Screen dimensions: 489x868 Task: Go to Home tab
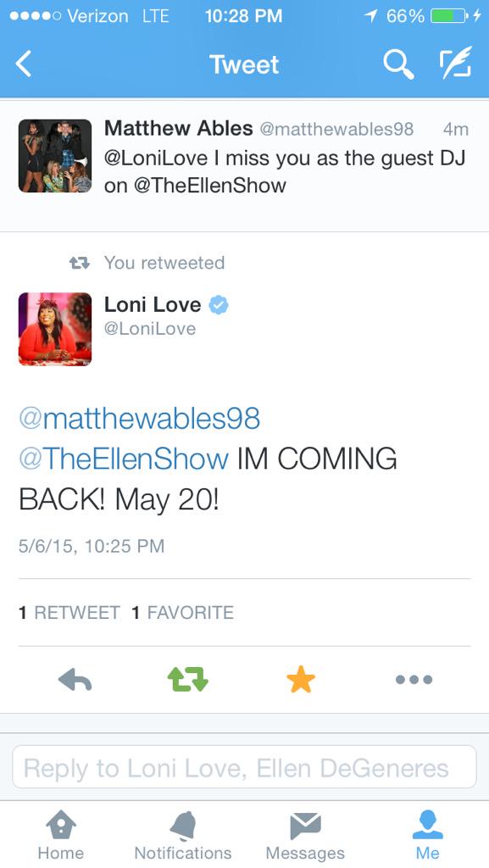pyautogui.click(x=61, y=835)
